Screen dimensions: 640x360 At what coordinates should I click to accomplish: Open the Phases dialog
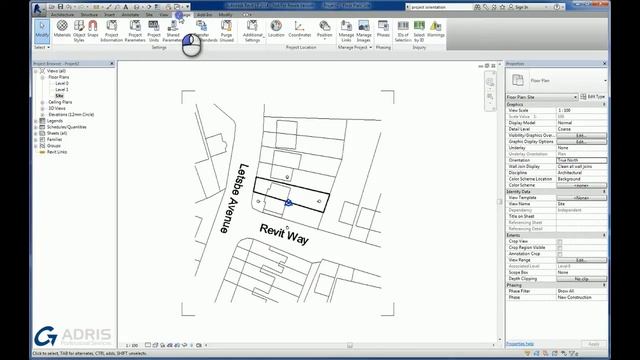[x=383, y=29]
